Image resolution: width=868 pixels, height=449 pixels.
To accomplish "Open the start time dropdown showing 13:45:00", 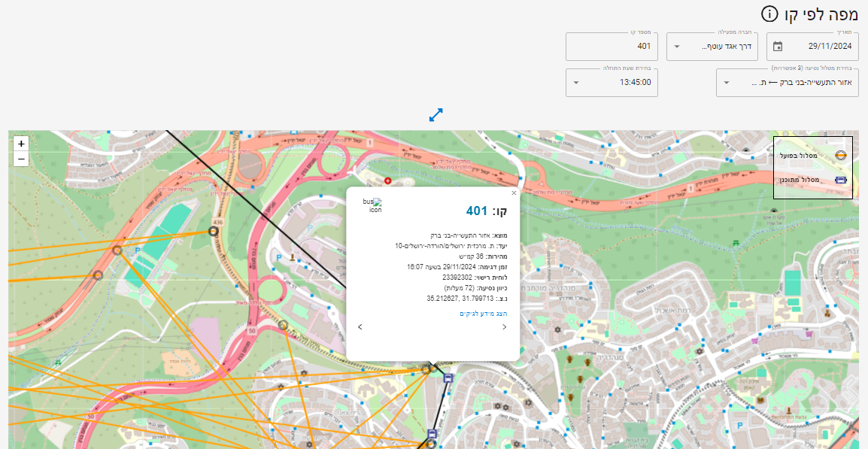I will pos(612,83).
